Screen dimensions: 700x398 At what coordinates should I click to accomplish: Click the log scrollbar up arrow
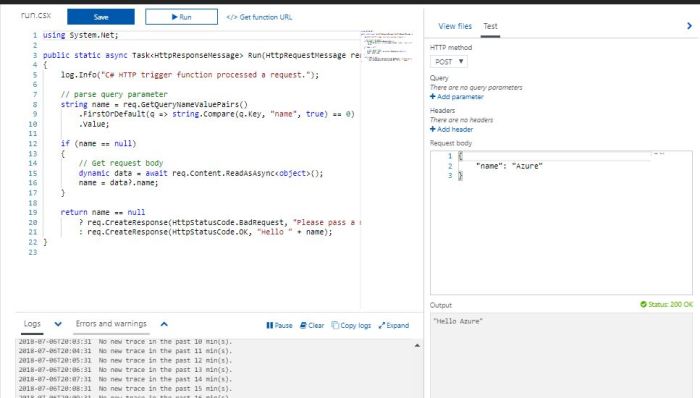pos(417,345)
